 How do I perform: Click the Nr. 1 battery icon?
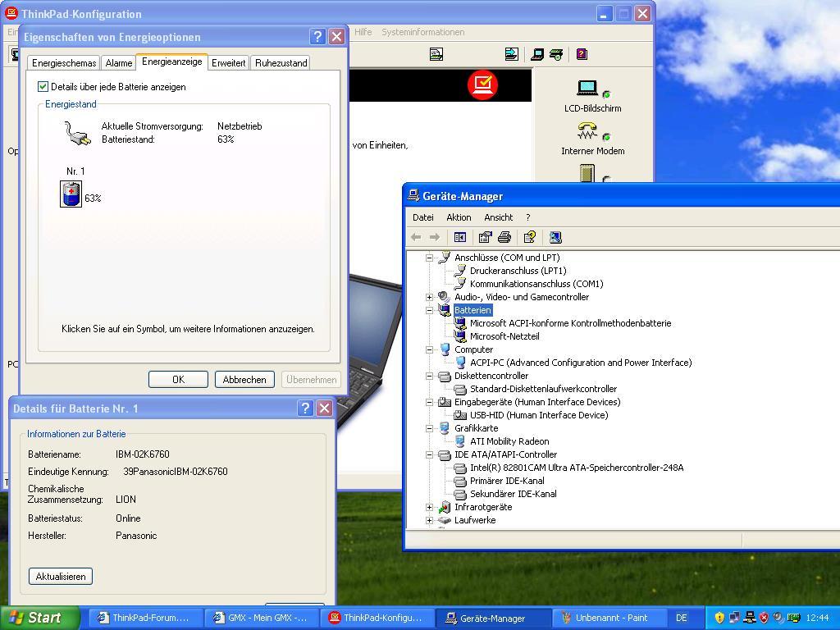pyautogui.click(x=71, y=194)
